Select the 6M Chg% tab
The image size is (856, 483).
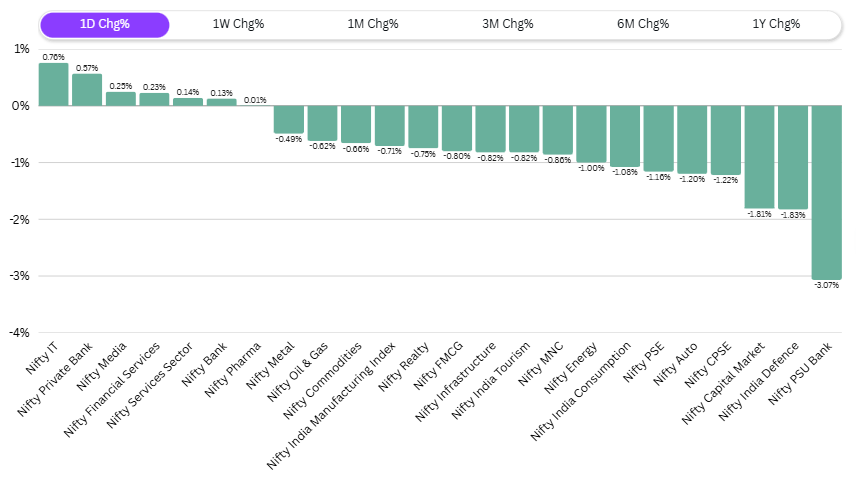pyautogui.click(x=642, y=24)
